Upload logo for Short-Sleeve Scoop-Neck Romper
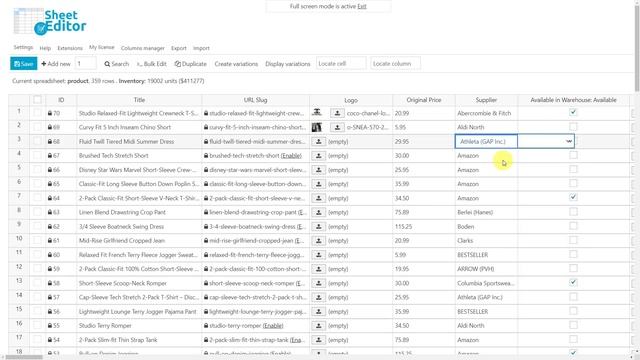 318,283
